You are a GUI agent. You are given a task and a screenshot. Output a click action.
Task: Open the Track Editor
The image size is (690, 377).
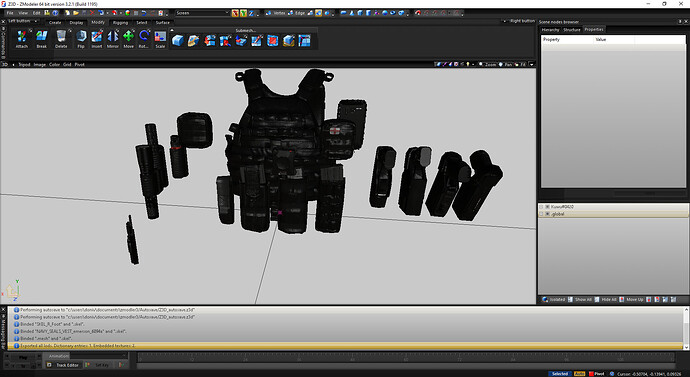click(63, 365)
